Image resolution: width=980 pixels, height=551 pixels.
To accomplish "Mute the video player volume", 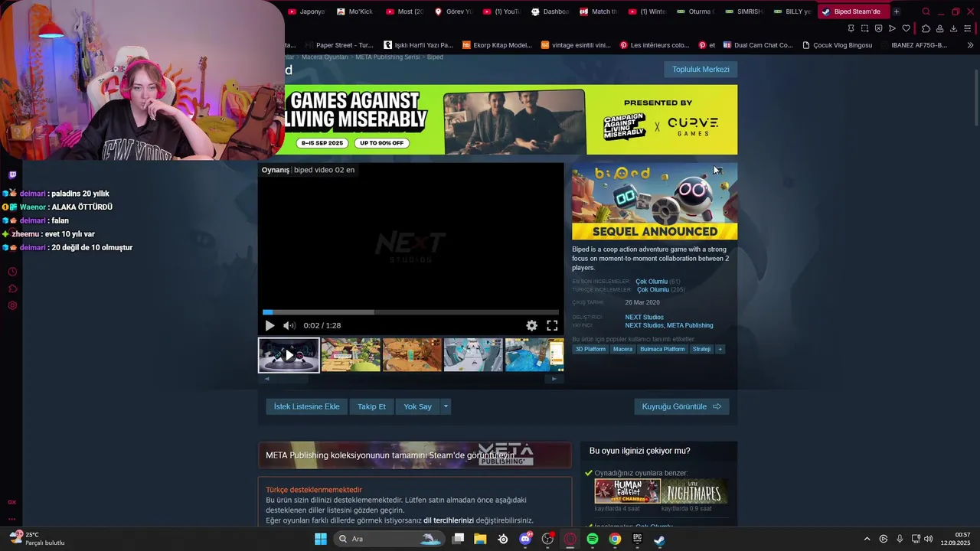I will (289, 325).
